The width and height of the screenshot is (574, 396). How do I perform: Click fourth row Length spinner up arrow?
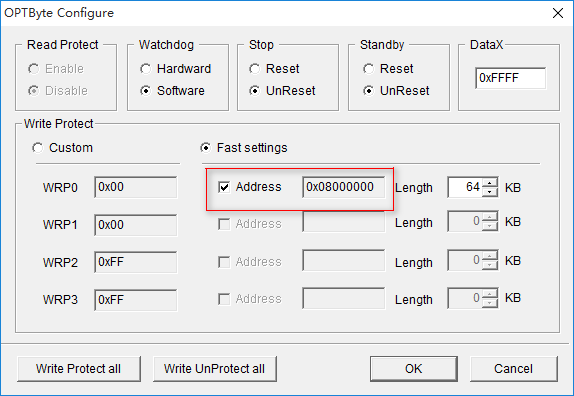(490, 293)
